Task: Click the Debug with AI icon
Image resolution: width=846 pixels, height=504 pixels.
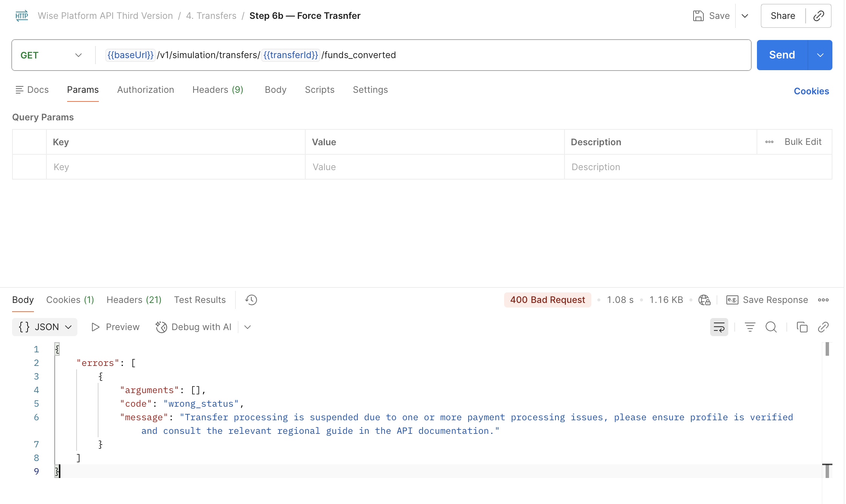Action: click(161, 327)
